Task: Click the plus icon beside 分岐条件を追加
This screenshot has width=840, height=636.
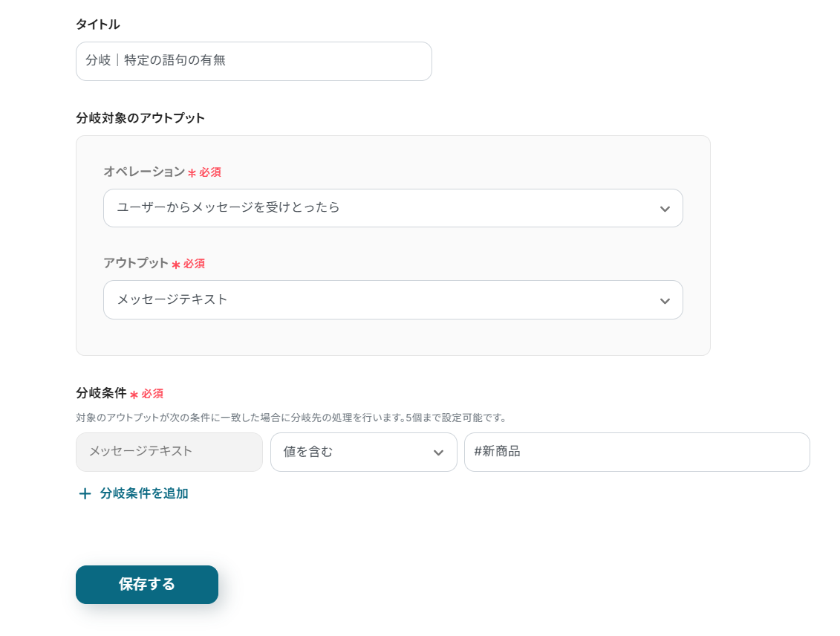Action: [85, 494]
